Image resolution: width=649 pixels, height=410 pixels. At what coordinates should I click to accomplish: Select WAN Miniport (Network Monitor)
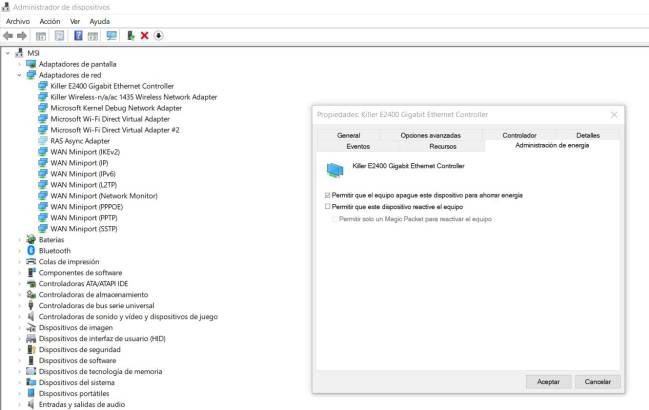pyautogui.click(x=104, y=196)
